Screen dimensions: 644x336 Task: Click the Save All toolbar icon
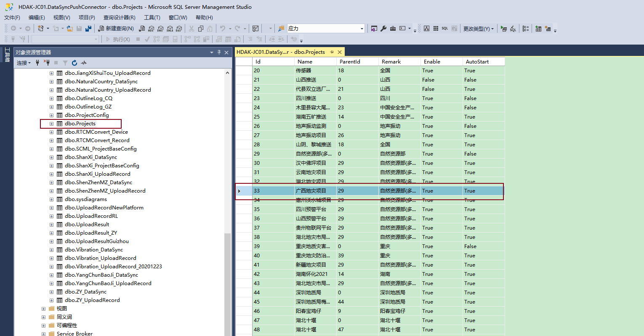[88, 29]
